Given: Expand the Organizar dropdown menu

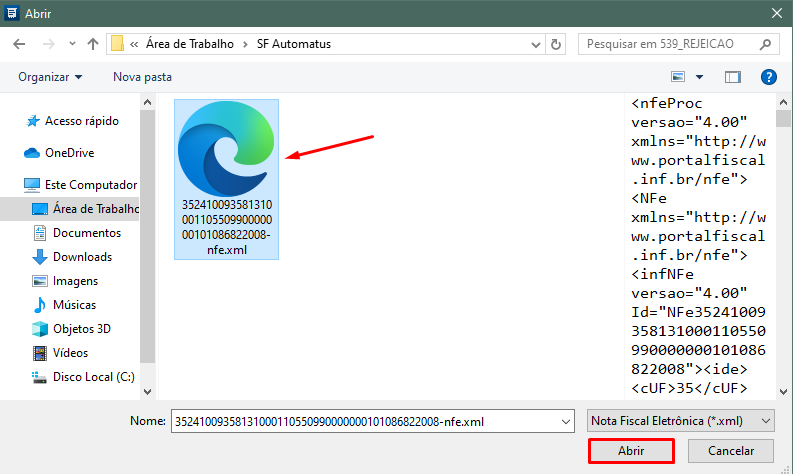Looking at the screenshot, I should pos(50,77).
